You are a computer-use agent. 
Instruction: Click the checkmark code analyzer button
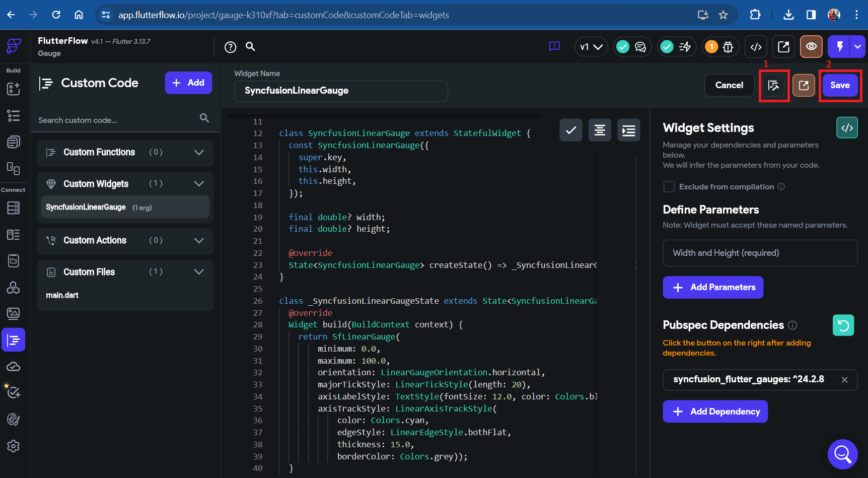(571, 130)
